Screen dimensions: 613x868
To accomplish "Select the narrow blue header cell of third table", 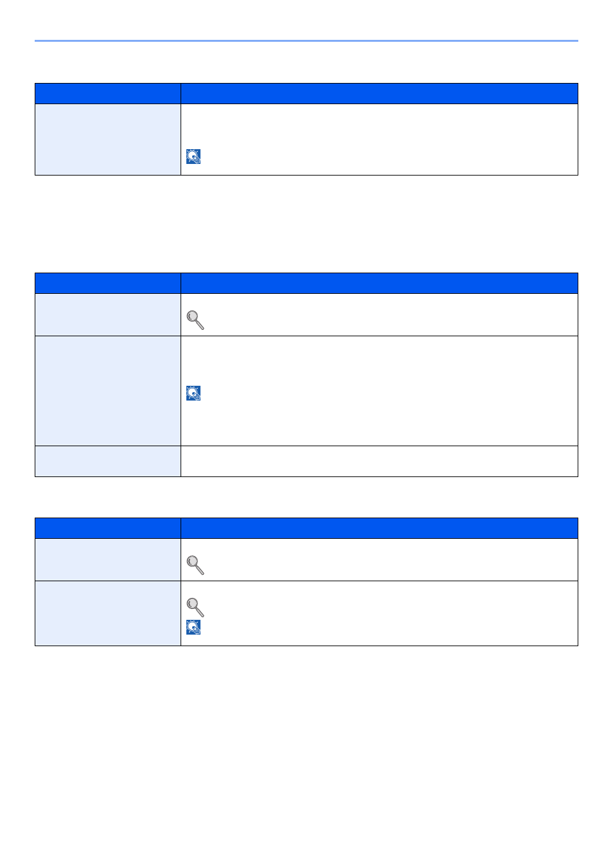I will pos(108,529).
